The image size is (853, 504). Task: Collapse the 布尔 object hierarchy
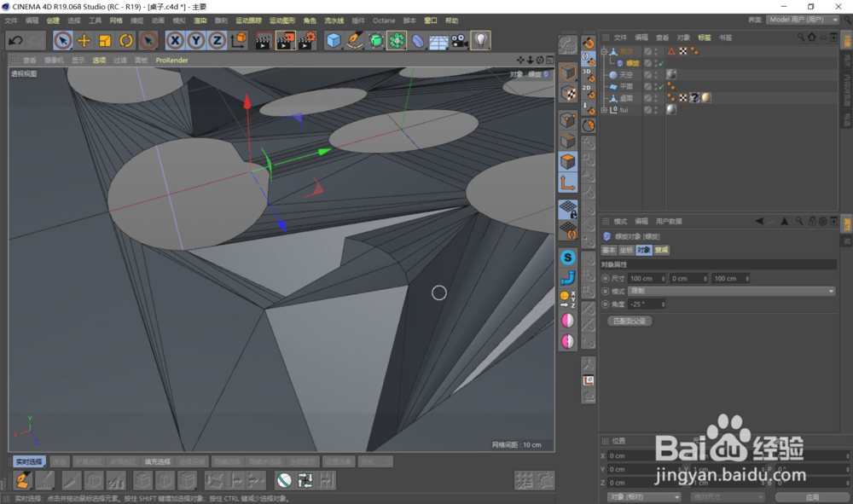click(603, 51)
